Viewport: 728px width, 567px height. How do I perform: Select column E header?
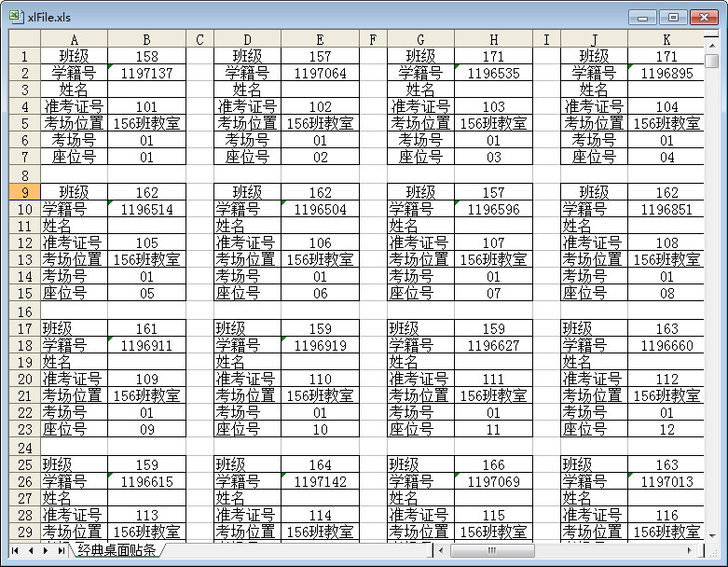point(321,39)
